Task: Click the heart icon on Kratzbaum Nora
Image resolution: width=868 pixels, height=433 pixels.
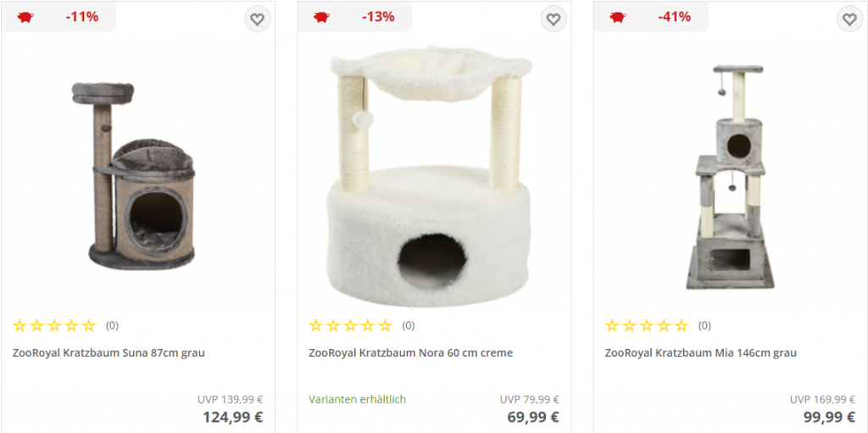Action: (554, 19)
